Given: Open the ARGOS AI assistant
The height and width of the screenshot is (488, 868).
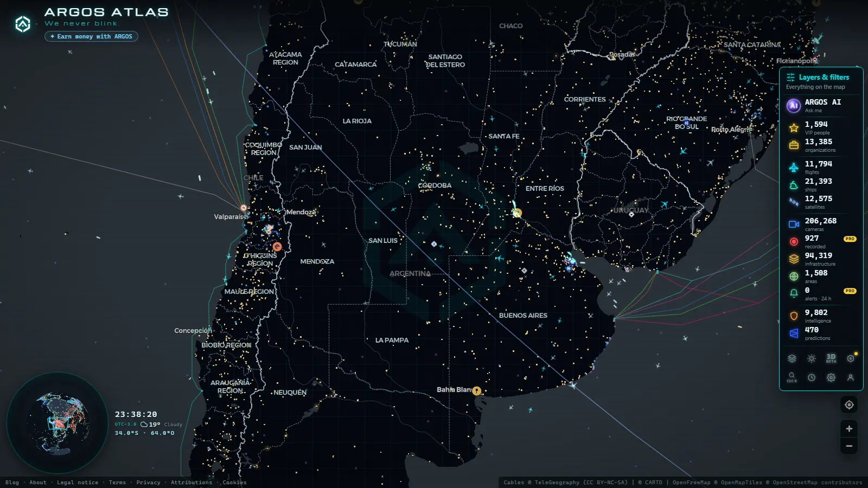Looking at the screenshot, I should click(x=821, y=105).
